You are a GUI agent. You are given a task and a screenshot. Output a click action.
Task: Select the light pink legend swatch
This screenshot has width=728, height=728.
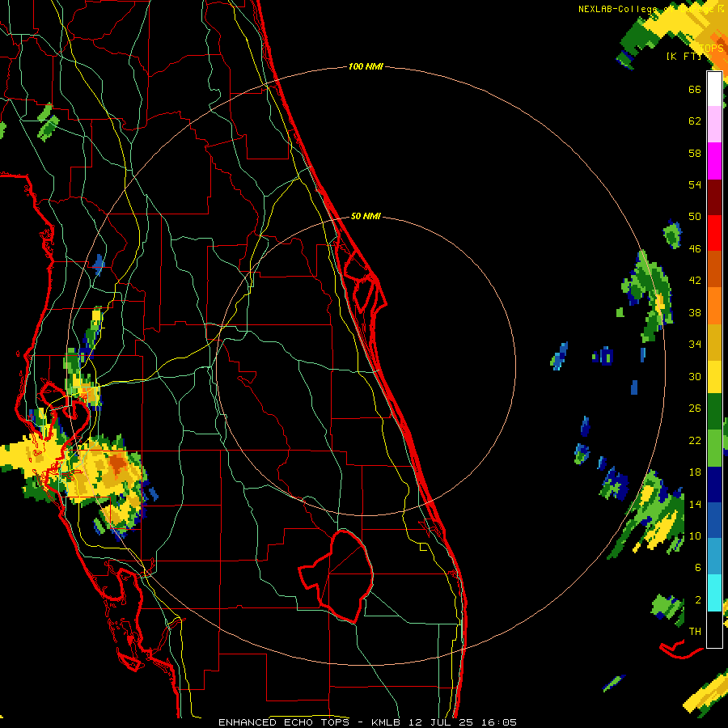click(714, 124)
